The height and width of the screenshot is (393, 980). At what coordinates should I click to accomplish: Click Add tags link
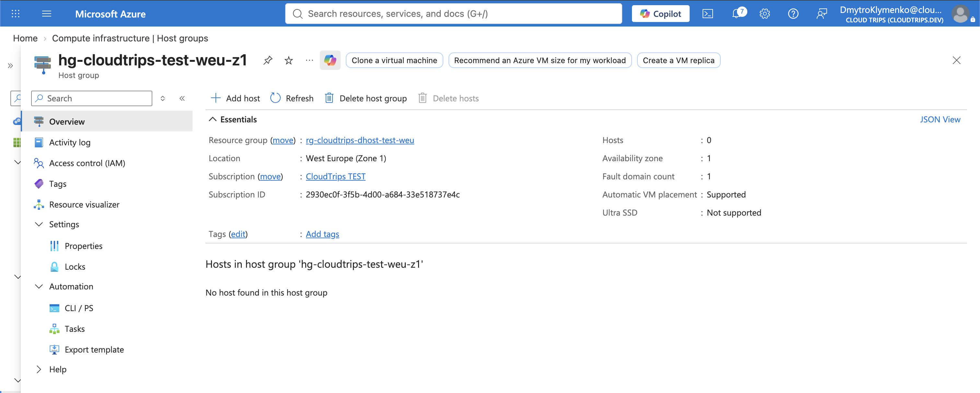click(322, 234)
